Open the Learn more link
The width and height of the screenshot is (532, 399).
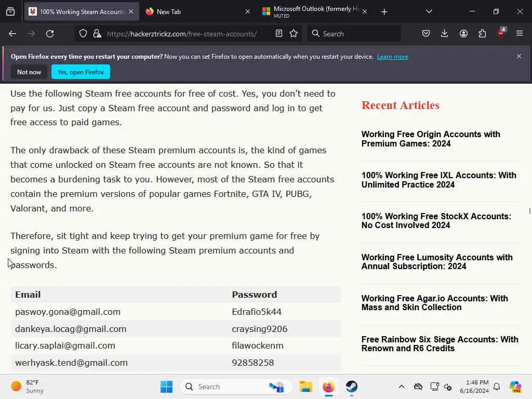coord(393,57)
